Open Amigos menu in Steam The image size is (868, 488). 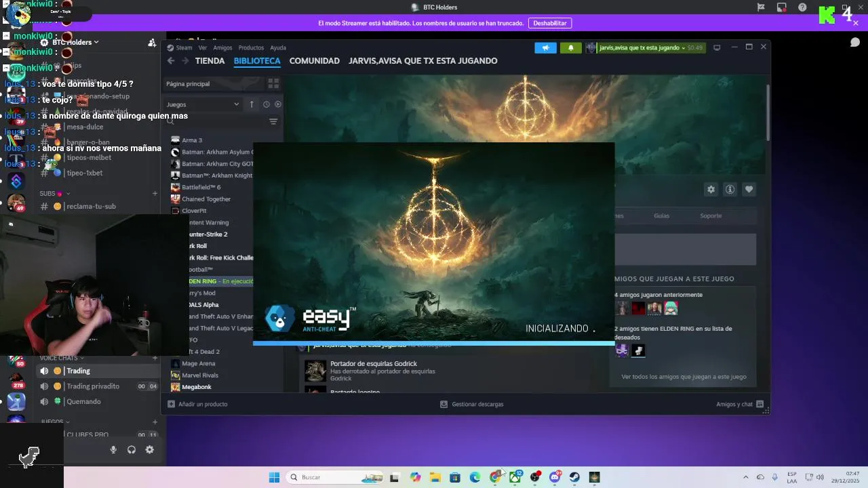[222, 47]
